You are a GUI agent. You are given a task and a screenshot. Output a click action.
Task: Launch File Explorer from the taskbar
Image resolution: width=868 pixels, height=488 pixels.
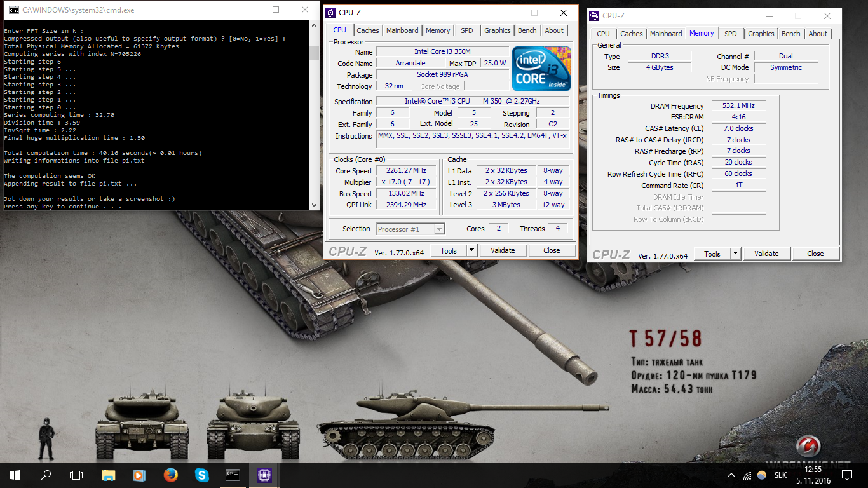pos(109,475)
